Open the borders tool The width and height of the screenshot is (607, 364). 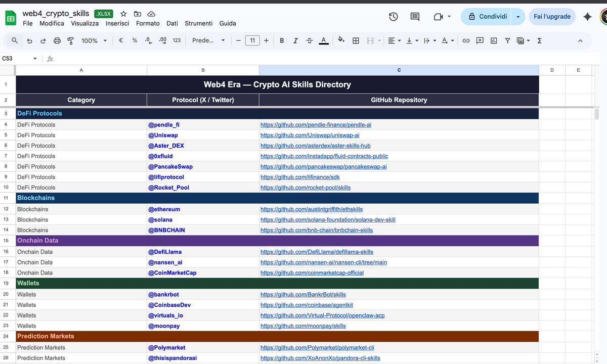(356, 40)
